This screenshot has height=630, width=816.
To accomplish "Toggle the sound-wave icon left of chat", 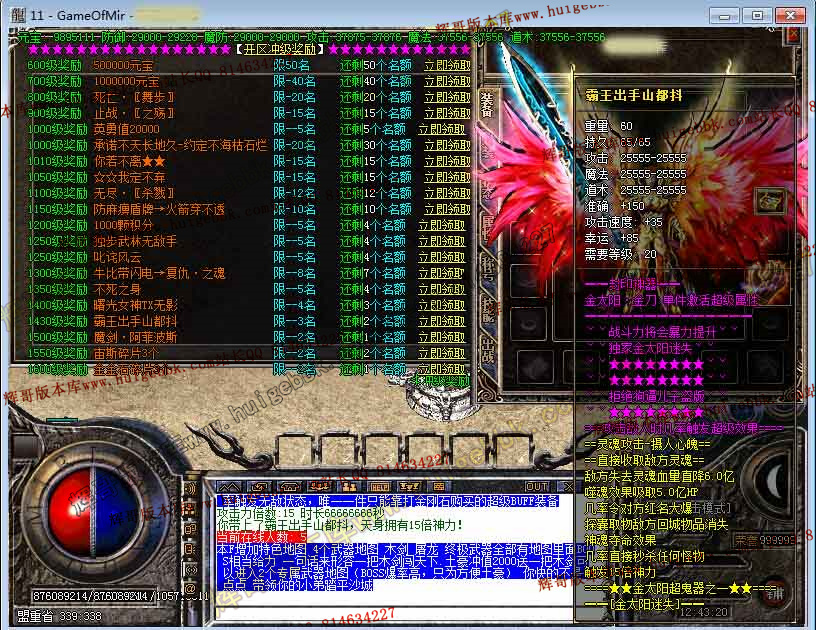I will pos(190,489).
